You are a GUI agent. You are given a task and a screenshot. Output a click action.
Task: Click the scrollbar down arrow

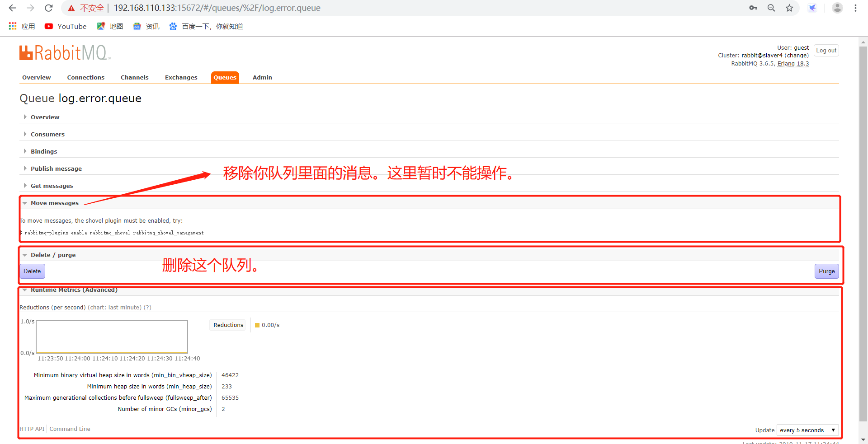(x=863, y=439)
